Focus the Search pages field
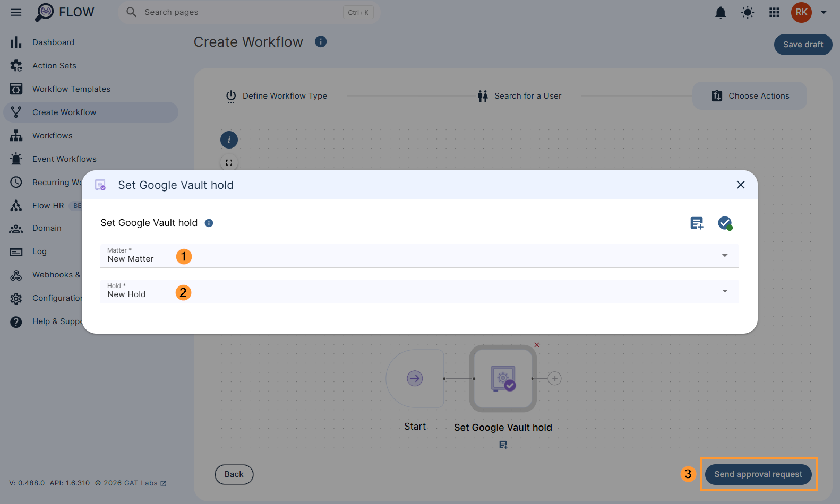The height and width of the screenshot is (504, 840). pos(250,12)
